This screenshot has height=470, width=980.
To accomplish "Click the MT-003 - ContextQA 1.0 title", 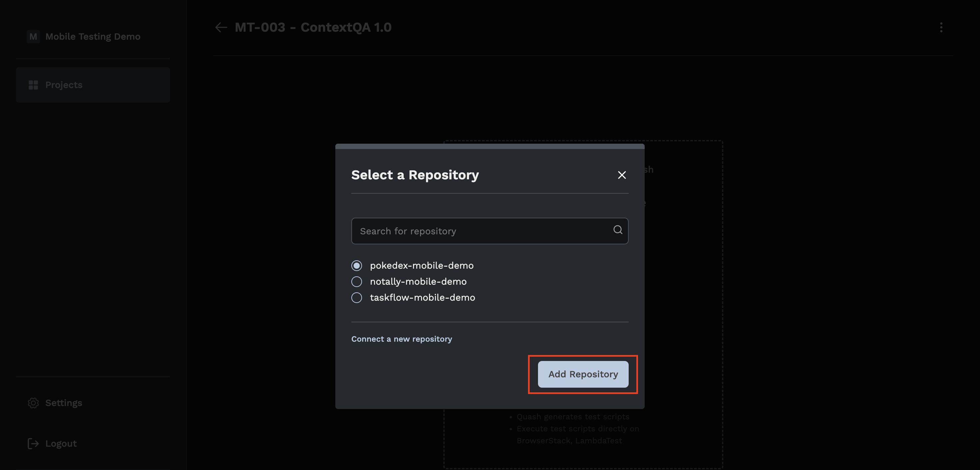I will 313,27.
